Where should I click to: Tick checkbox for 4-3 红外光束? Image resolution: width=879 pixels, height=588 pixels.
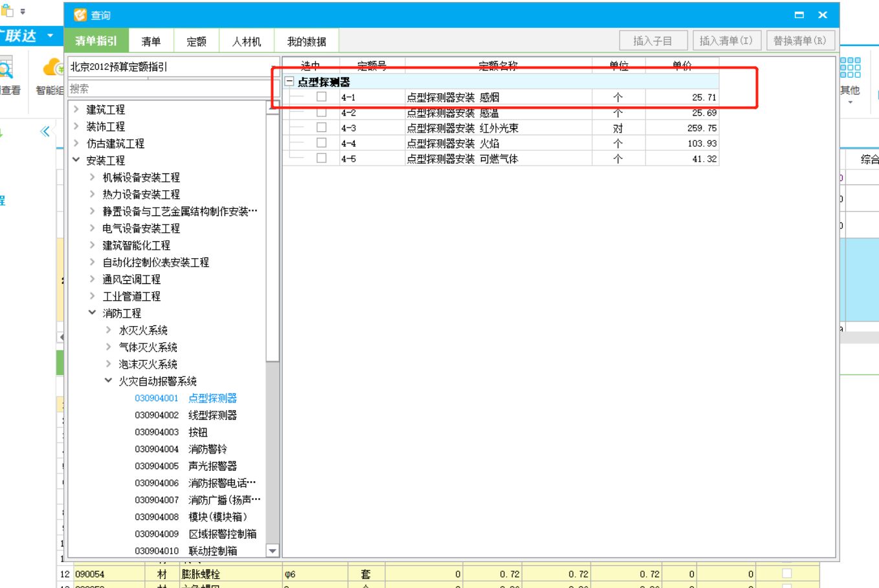[321, 127]
